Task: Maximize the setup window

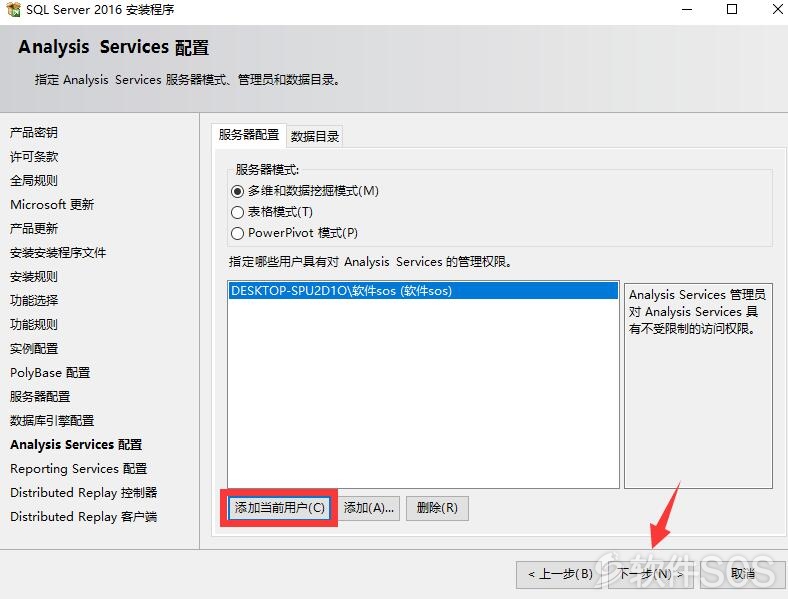Action: [732, 10]
